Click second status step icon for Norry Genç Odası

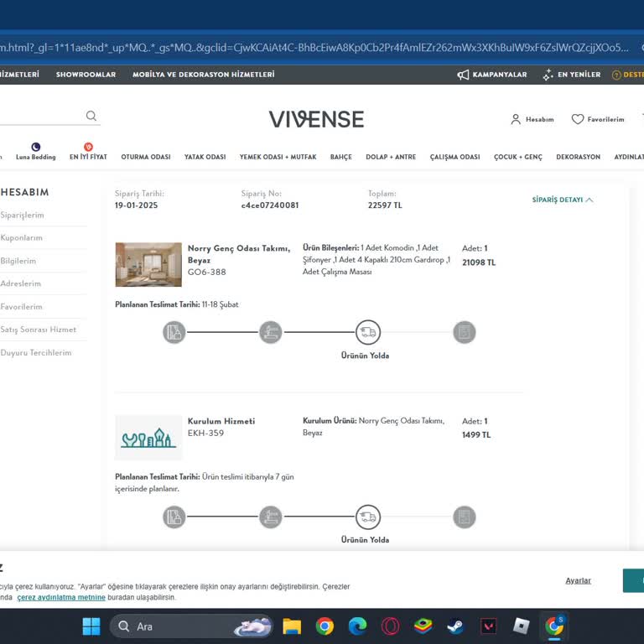pyautogui.click(x=271, y=332)
